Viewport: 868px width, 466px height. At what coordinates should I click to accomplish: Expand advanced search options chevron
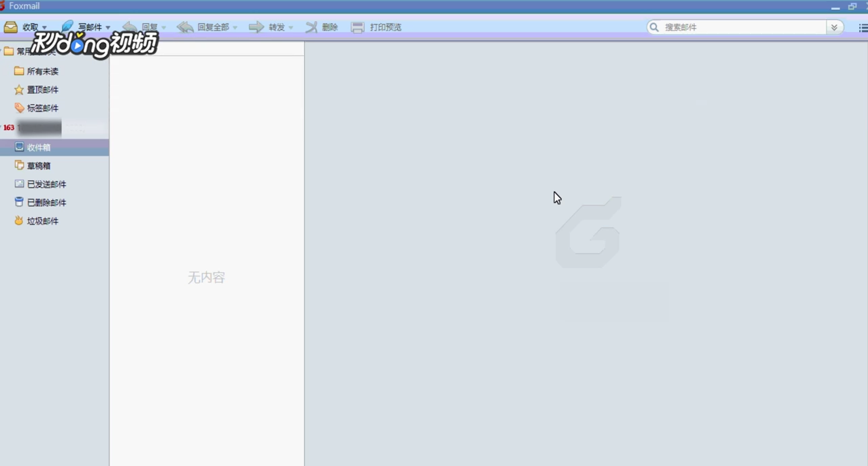(x=835, y=27)
